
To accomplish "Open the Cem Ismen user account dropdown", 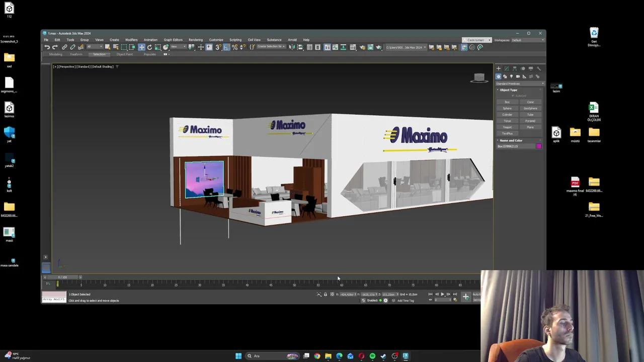I will pyautogui.click(x=476, y=40).
